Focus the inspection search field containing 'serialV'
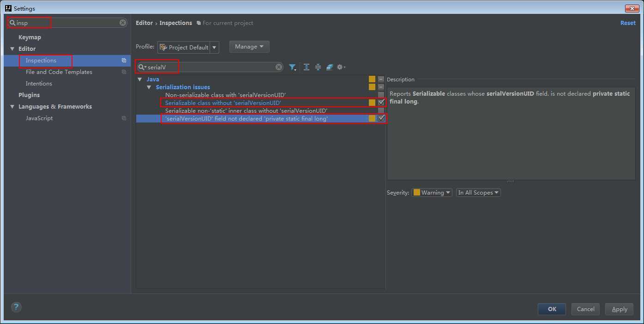 pyautogui.click(x=210, y=67)
